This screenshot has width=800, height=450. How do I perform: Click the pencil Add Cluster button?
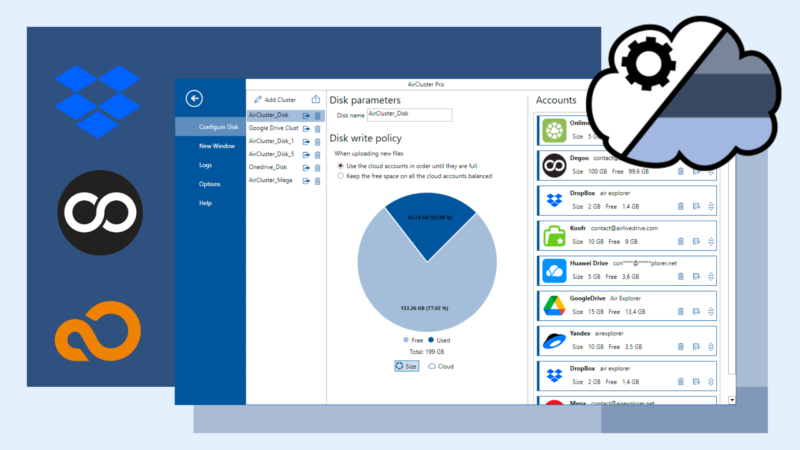coord(275,99)
